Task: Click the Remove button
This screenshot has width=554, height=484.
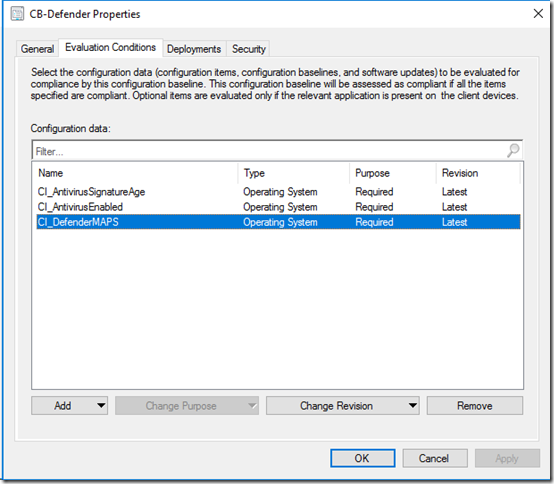Action: 475,406
